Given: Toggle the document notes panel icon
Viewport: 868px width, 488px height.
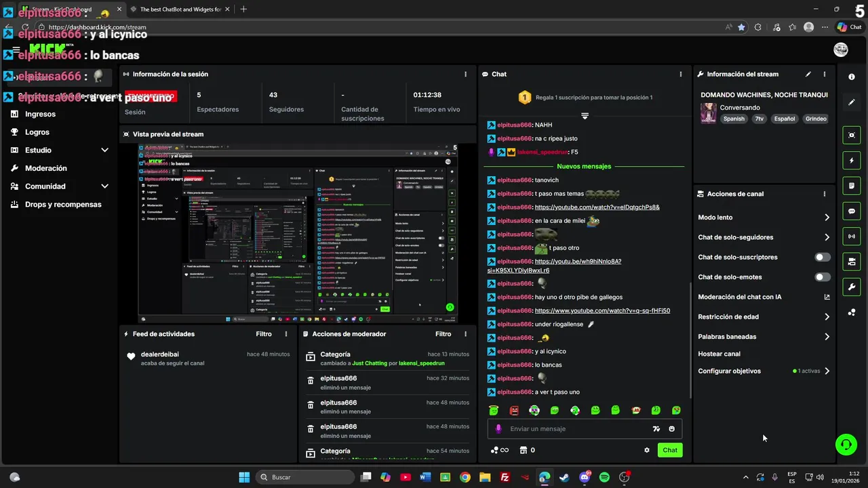Looking at the screenshot, I should click(852, 186).
